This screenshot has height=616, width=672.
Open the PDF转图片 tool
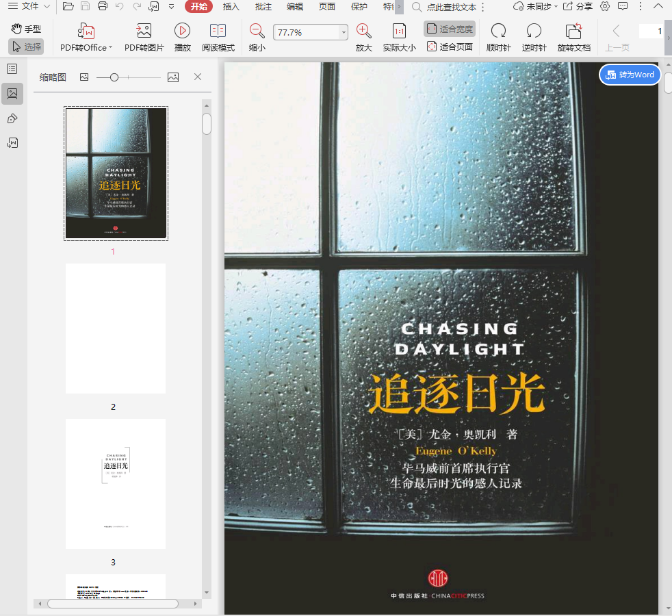tap(144, 31)
